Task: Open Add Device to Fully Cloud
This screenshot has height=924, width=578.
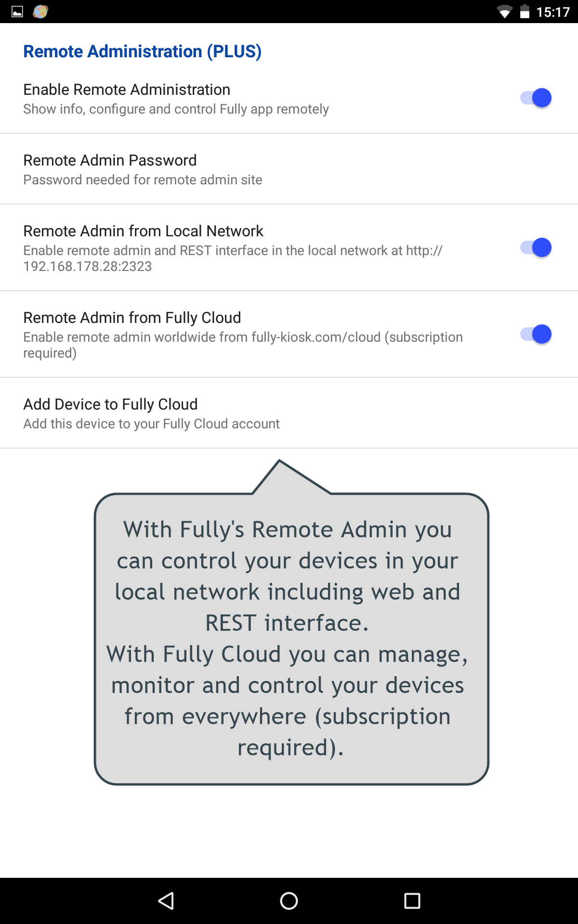Action: (x=289, y=413)
